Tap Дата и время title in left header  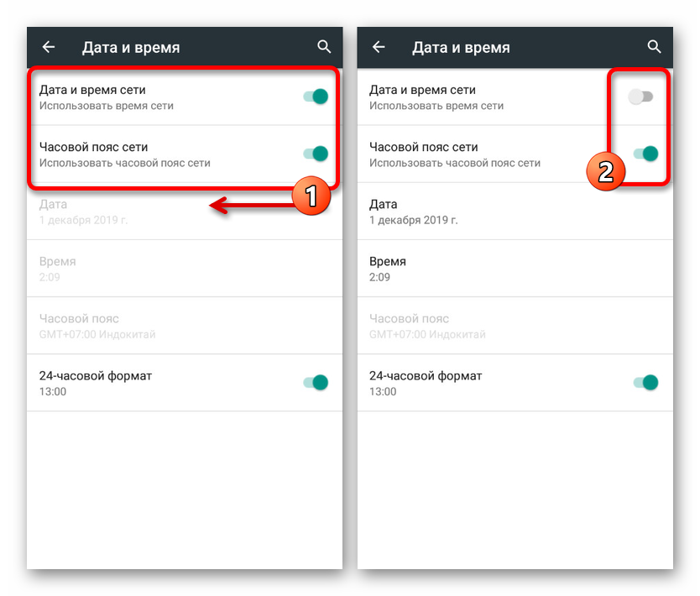pyautogui.click(x=131, y=47)
